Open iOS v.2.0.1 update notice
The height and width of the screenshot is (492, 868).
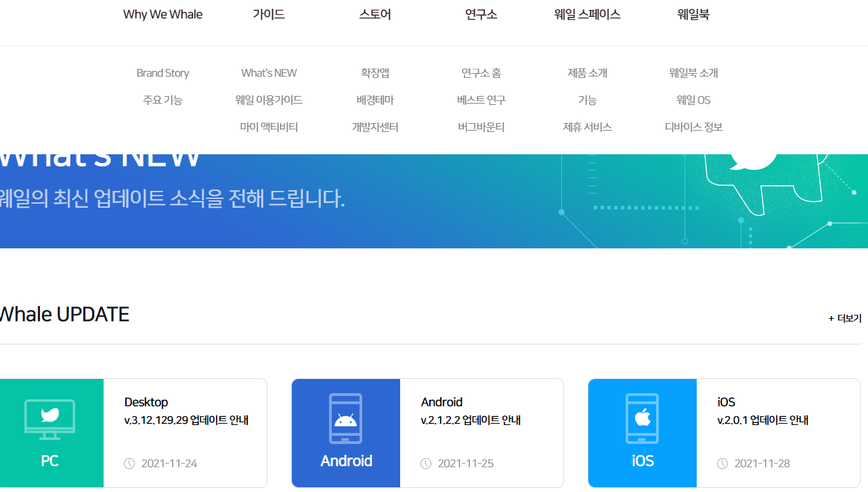763,420
